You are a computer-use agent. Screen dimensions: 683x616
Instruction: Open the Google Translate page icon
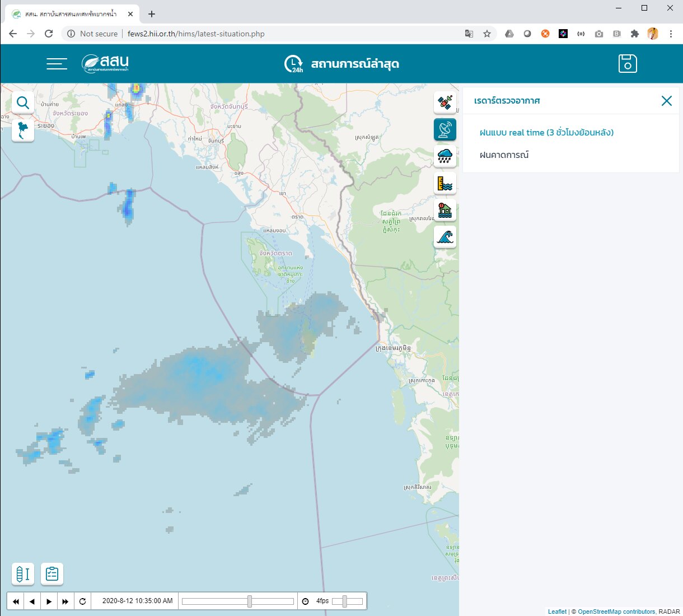pyautogui.click(x=469, y=34)
